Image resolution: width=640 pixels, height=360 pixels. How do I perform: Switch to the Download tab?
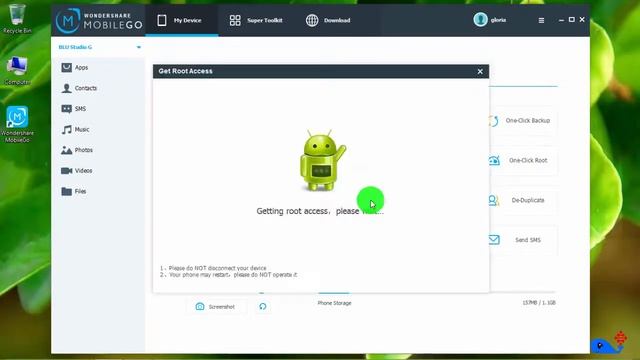(x=328, y=20)
